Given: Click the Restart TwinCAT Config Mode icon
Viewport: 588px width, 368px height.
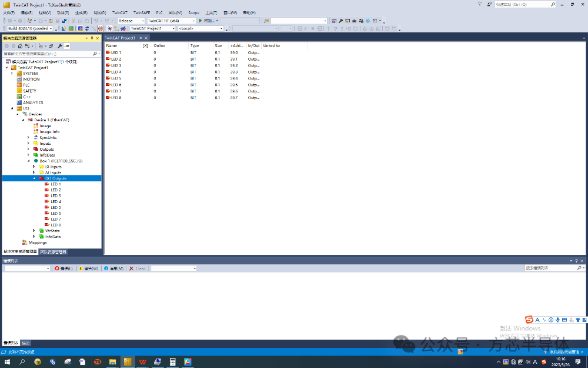Looking at the screenshot, I should point(80,28).
